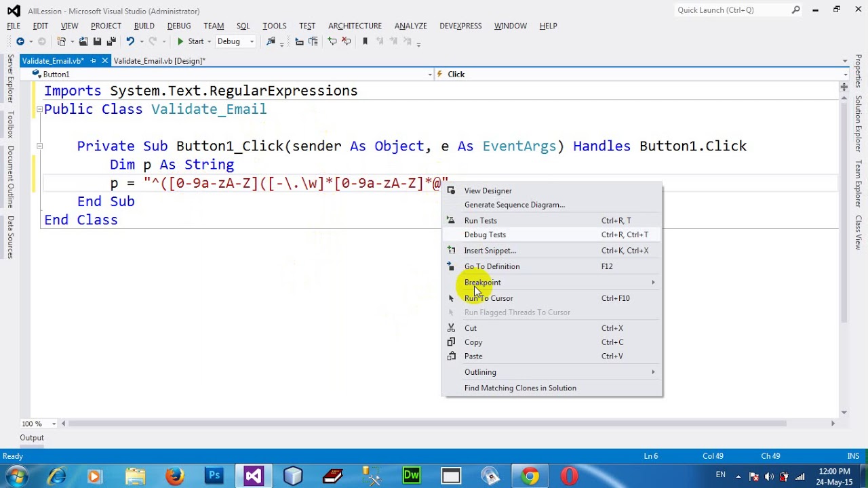Choose Copy from the context menu
The height and width of the screenshot is (488, 868).
552,342
